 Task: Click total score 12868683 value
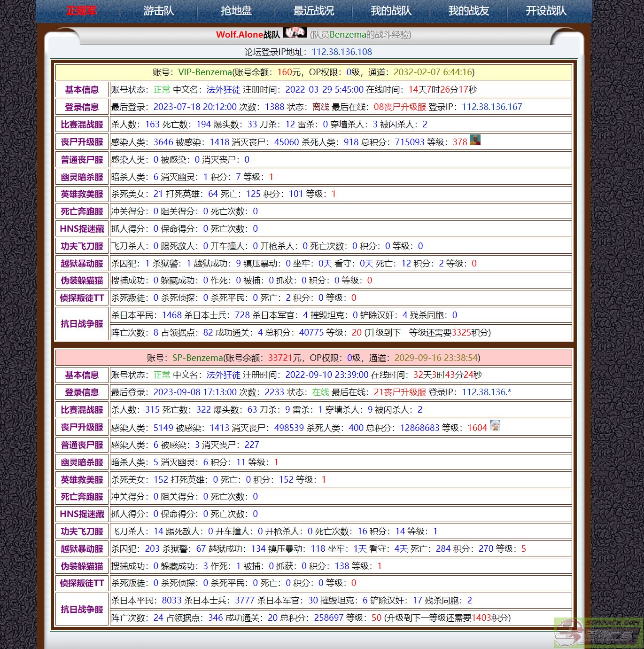coord(419,428)
